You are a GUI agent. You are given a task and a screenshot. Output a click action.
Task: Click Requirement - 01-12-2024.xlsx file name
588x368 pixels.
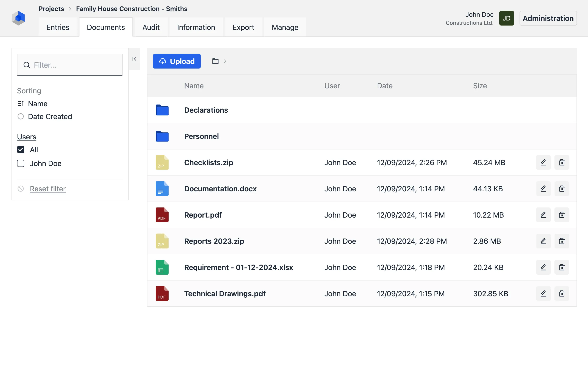coord(239,267)
